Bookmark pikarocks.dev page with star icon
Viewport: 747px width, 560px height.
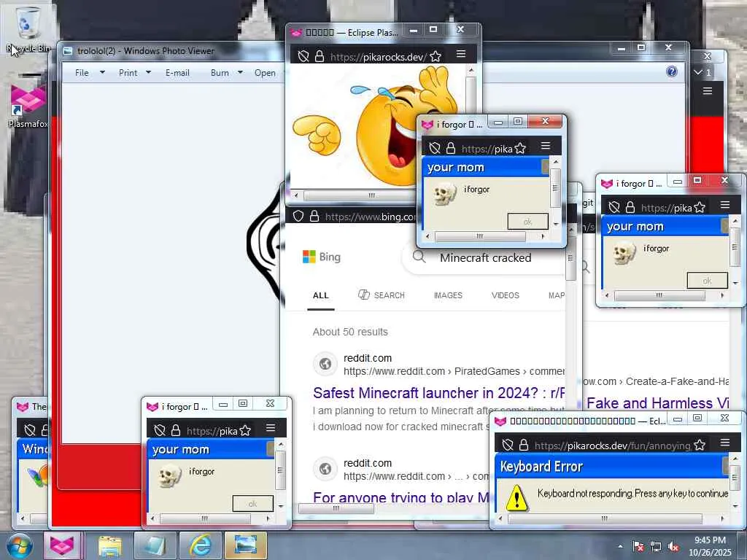click(x=435, y=57)
